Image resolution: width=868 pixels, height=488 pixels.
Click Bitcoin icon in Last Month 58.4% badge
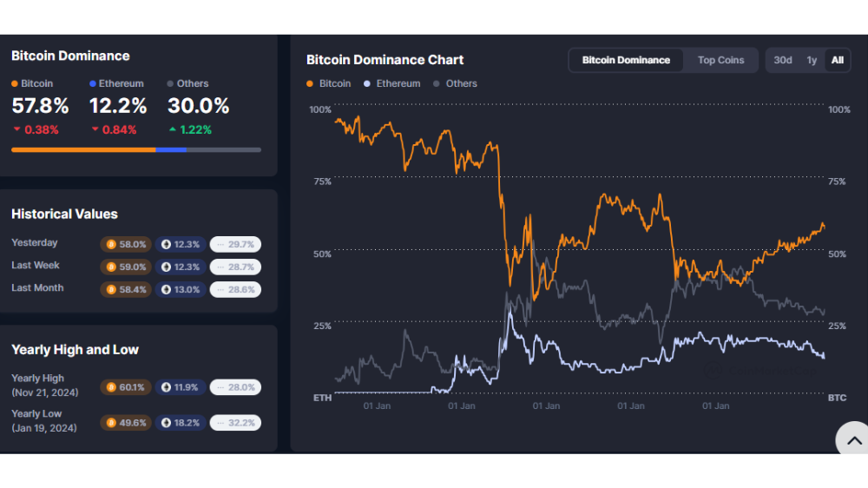coord(111,290)
